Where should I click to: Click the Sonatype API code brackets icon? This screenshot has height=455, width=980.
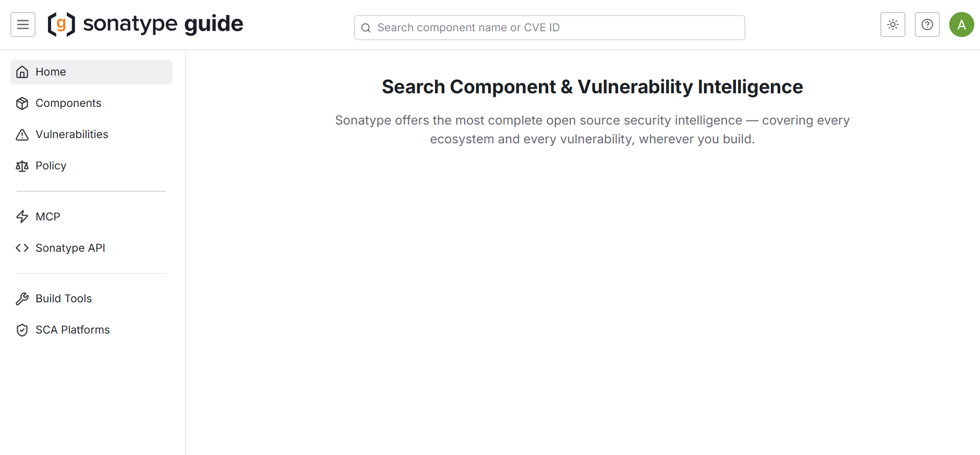tap(22, 248)
